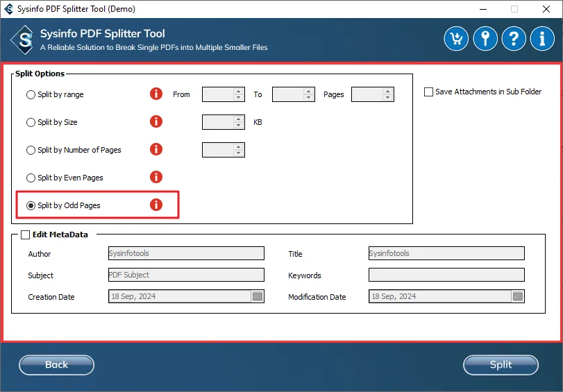563x392 pixels.
Task: Go back with the Back button
Action: pyautogui.click(x=56, y=365)
